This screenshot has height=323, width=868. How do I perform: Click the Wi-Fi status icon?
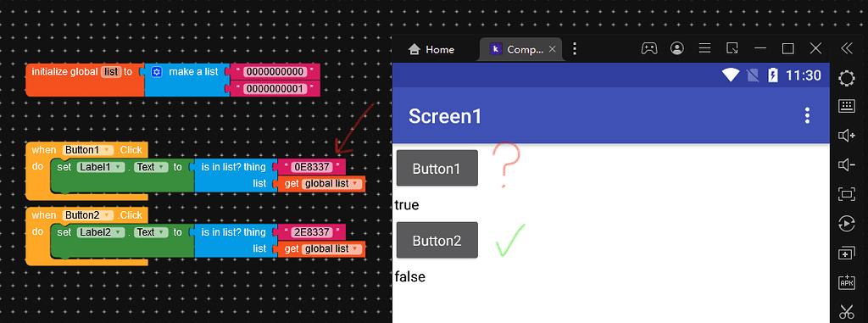731,75
